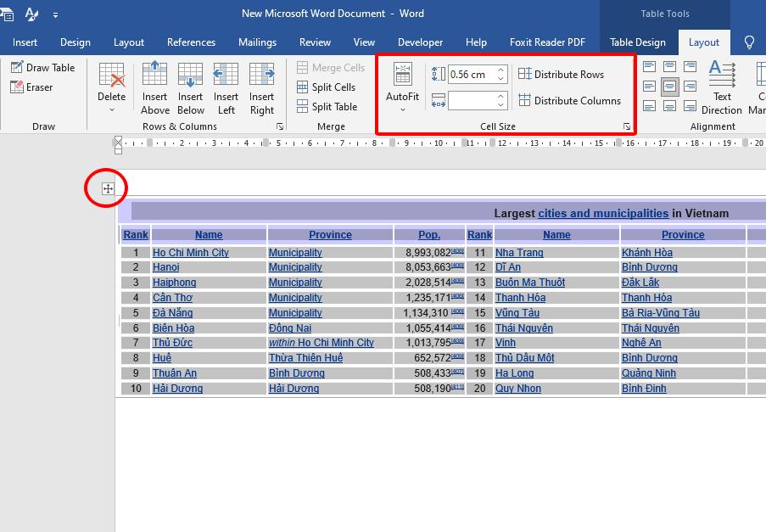Click the Split Cells button
766x532 pixels.
(x=327, y=87)
